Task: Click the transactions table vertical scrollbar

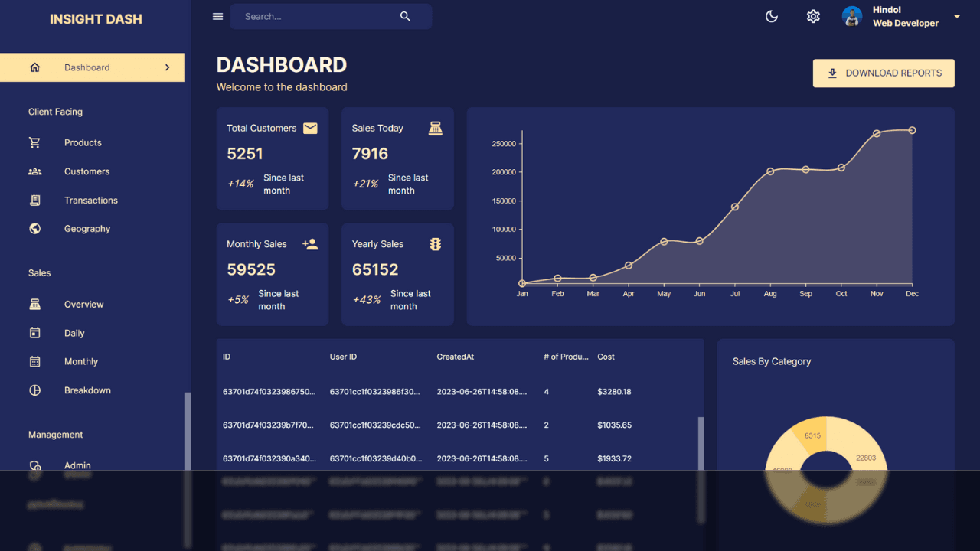Action: coord(701,443)
